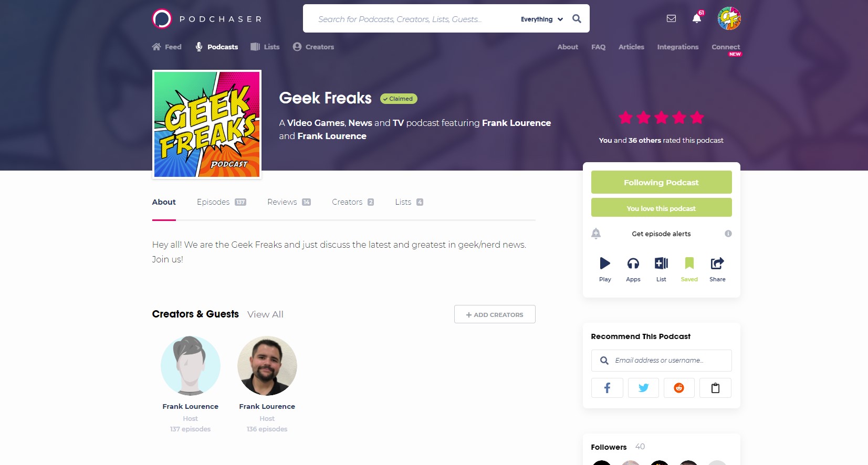Click the search magnifier icon
This screenshot has height=465, width=868.
pyautogui.click(x=577, y=19)
